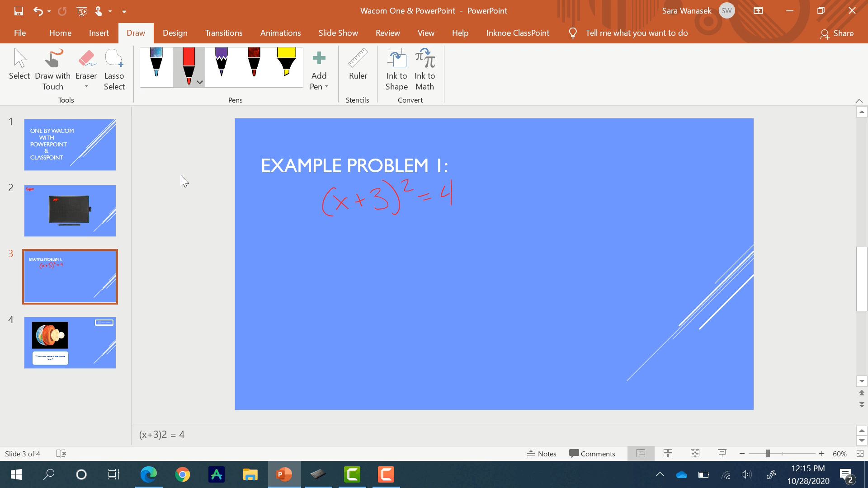Click the Add Pen button
This screenshot has height=488, width=868.
tap(319, 67)
